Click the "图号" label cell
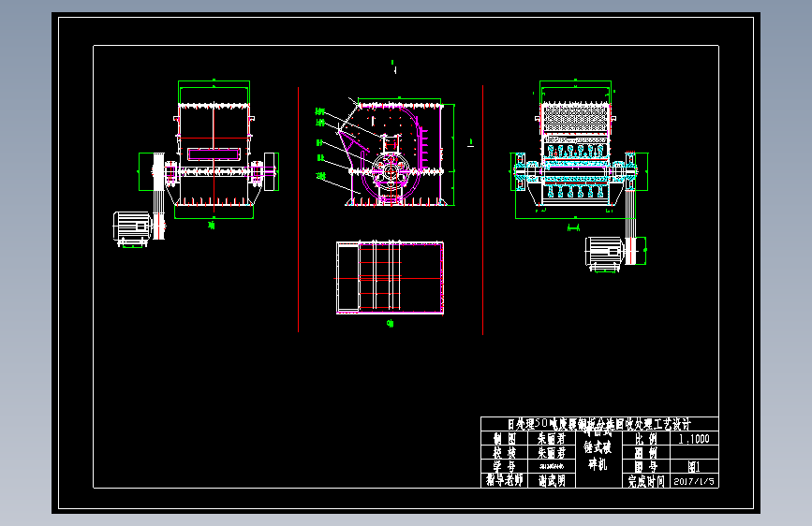 coord(646,466)
